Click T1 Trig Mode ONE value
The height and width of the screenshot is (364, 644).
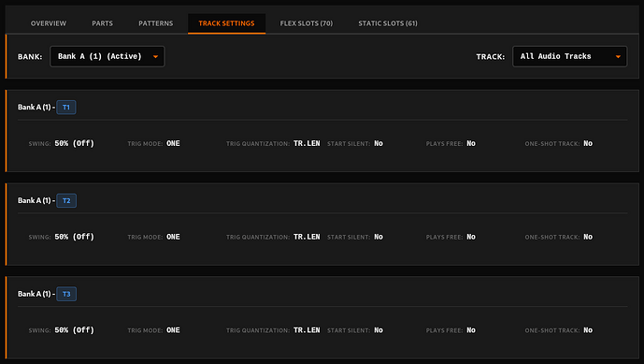(173, 143)
